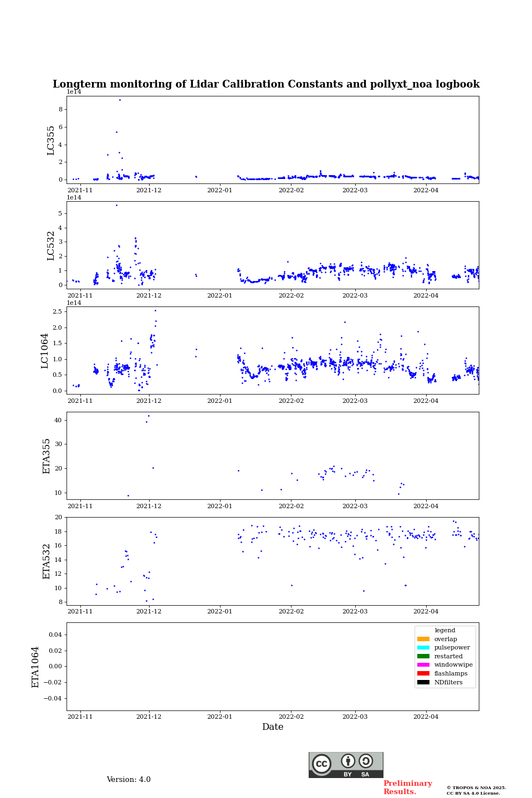Click the TROPOS & NOA 2025 copyright text
Image resolution: width=532 pixels, height=798 pixels.
tap(476, 787)
